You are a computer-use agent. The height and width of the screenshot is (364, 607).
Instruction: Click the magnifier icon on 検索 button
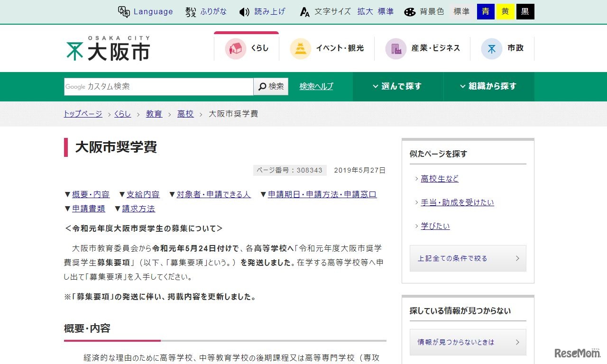click(x=262, y=86)
